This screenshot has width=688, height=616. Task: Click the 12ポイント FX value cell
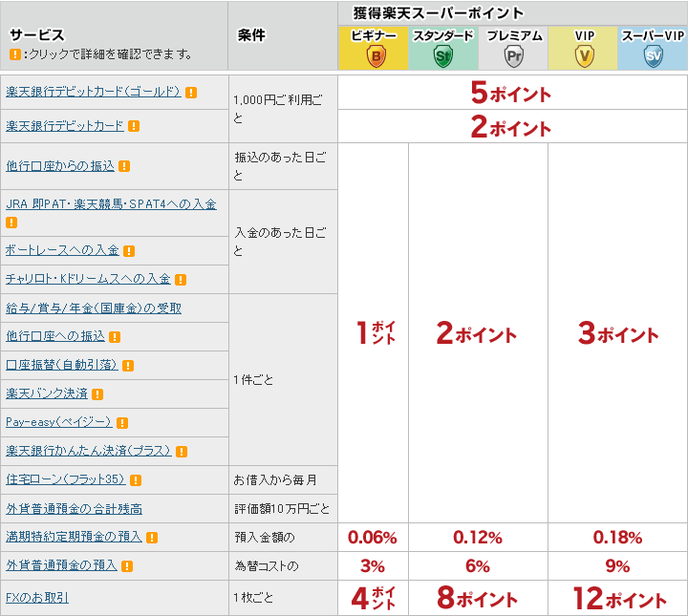[x=619, y=598]
